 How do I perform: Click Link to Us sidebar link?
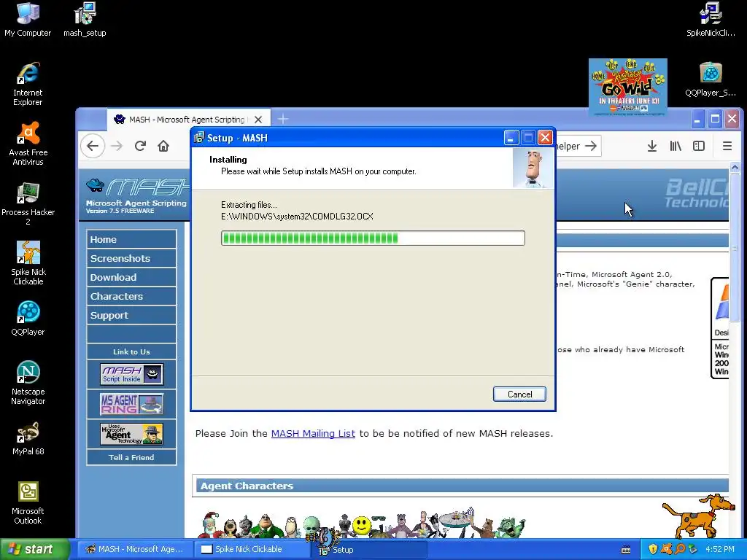(x=131, y=351)
